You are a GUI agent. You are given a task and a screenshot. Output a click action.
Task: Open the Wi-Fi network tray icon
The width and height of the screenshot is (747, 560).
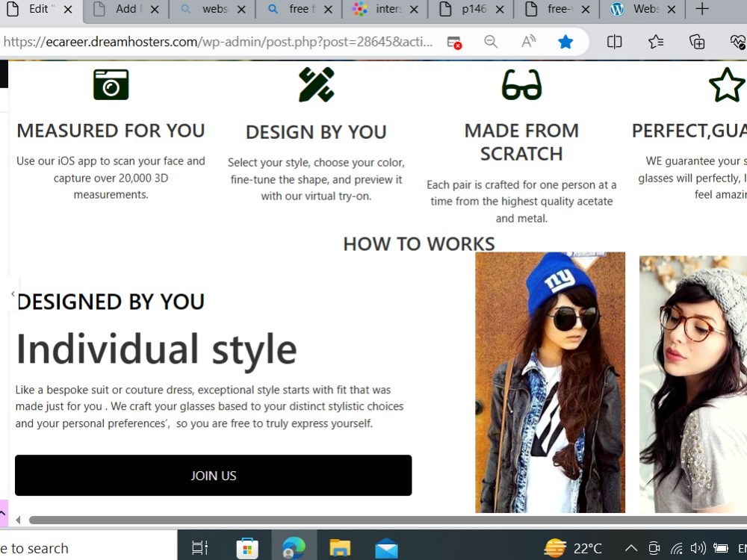coord(677,549)
